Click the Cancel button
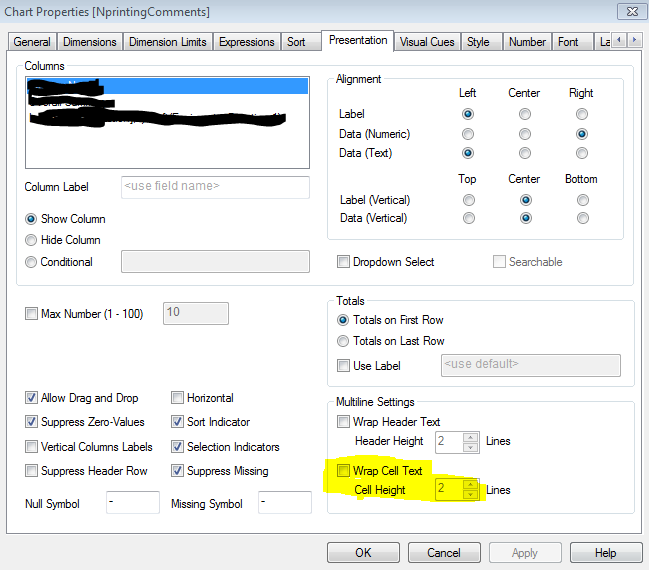Viewport: 649px width, 570px height. (x=444, y=553)
